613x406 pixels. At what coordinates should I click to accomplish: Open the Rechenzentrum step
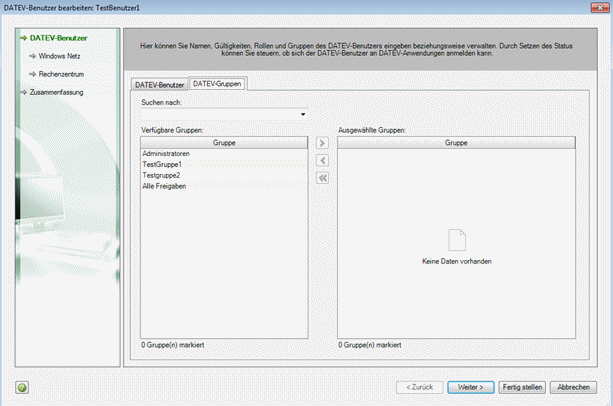point(61,74)
